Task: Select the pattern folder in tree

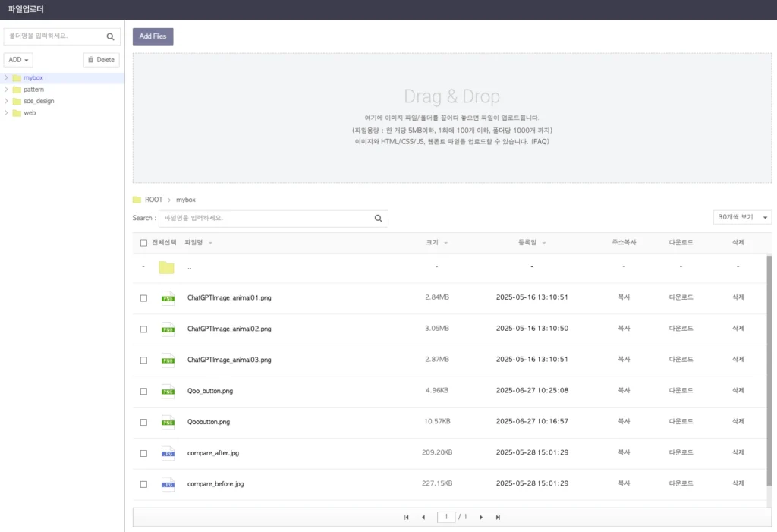Action: click(33, 90)
